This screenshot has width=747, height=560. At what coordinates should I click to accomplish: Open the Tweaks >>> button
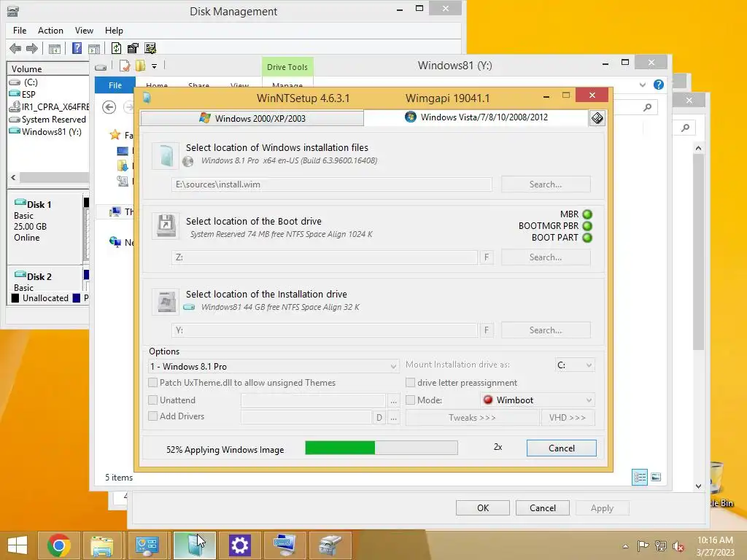472,418
